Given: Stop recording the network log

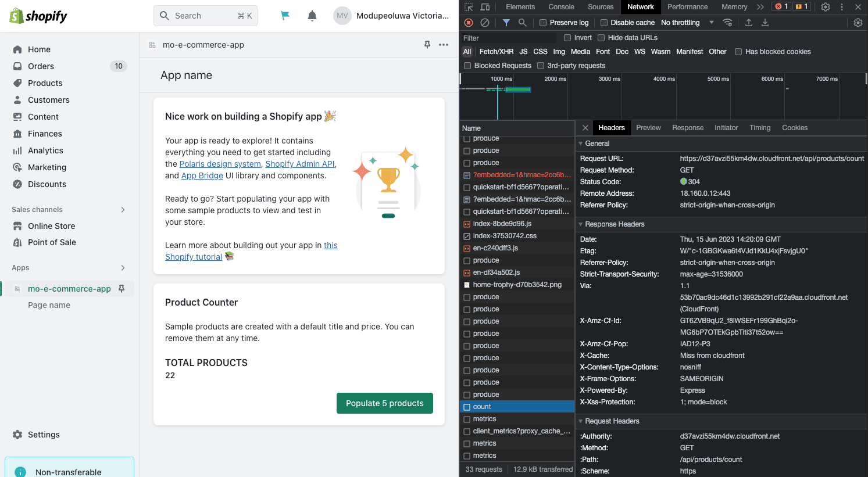Looking at the screenshot, I should point(469,23).
